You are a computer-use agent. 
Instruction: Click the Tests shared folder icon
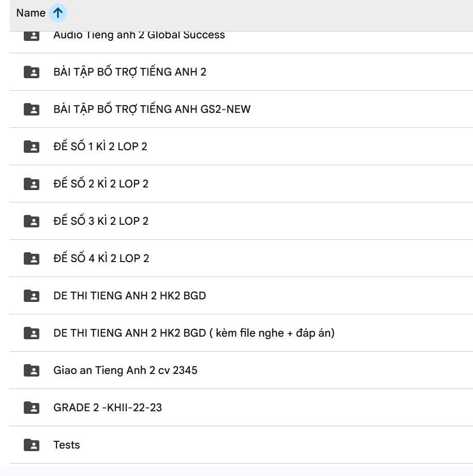(32, 445)
